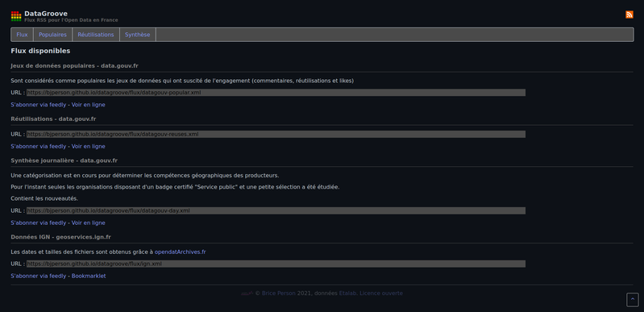View popular datasets feed online
644x312 pixels.
[x=89, y=105]
